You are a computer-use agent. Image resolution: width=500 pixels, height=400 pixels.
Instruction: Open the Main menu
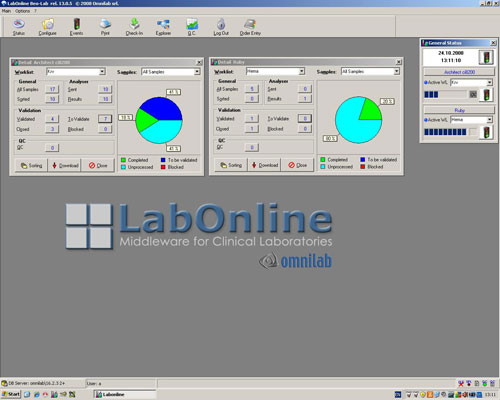6,11
